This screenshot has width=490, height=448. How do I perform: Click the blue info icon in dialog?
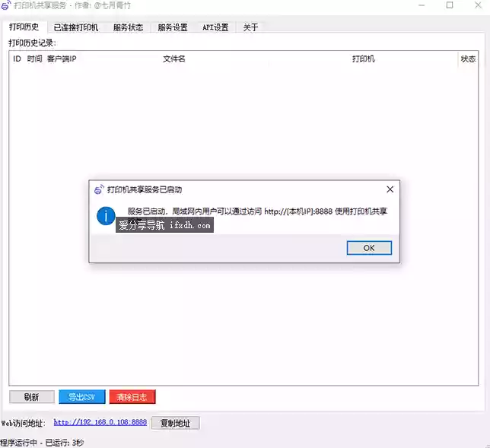(106, 216)
